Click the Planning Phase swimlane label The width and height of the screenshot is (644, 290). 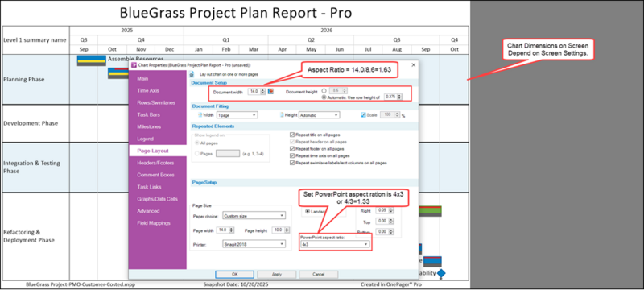(24, 79)
